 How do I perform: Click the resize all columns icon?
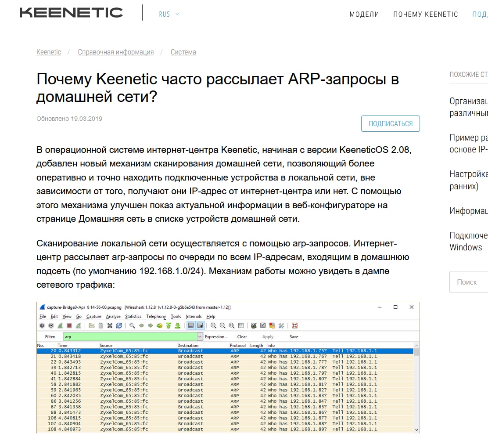click(x=240, y=325)
